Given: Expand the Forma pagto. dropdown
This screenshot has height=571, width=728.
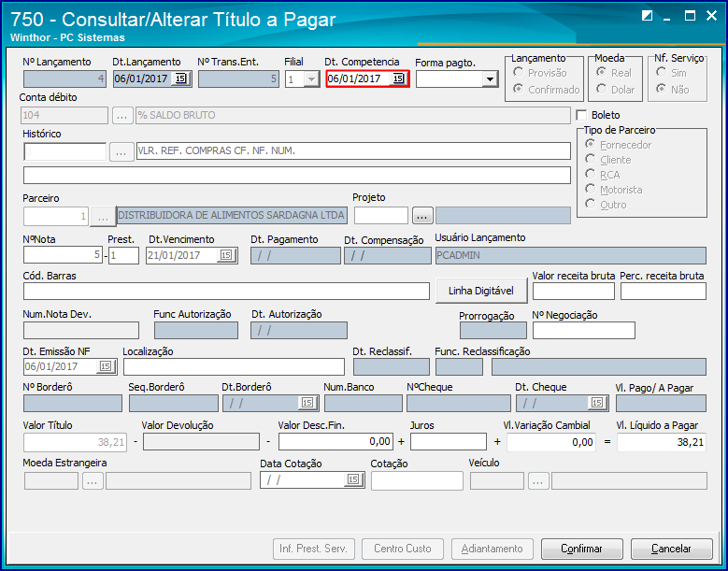Looking at the screenshot, I should [490, 79].
